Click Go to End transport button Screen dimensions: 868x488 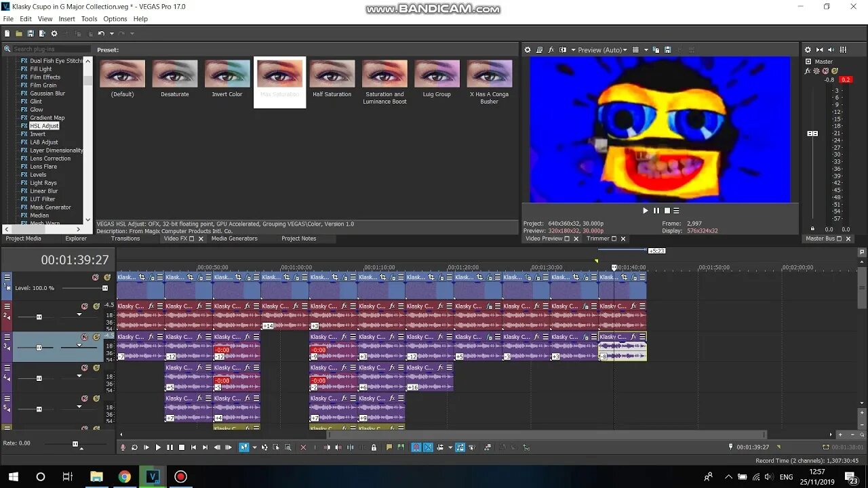[x=205, y=447]
